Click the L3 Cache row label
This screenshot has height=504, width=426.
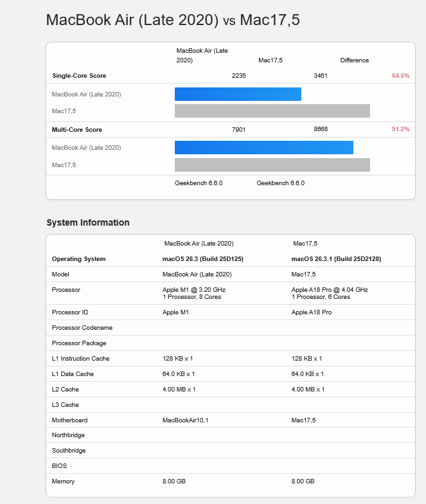[65, 405]
